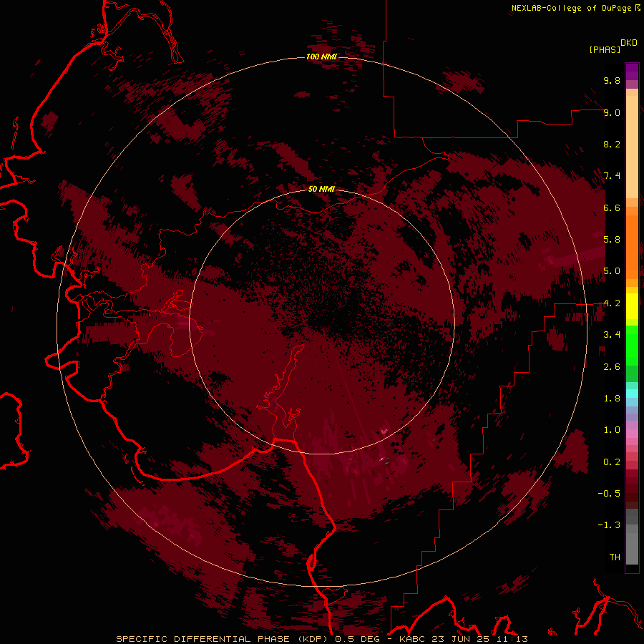This screenshot has height=644, width=644.
Task: Click the 7.4 legend value
Action: coord(612,176)
